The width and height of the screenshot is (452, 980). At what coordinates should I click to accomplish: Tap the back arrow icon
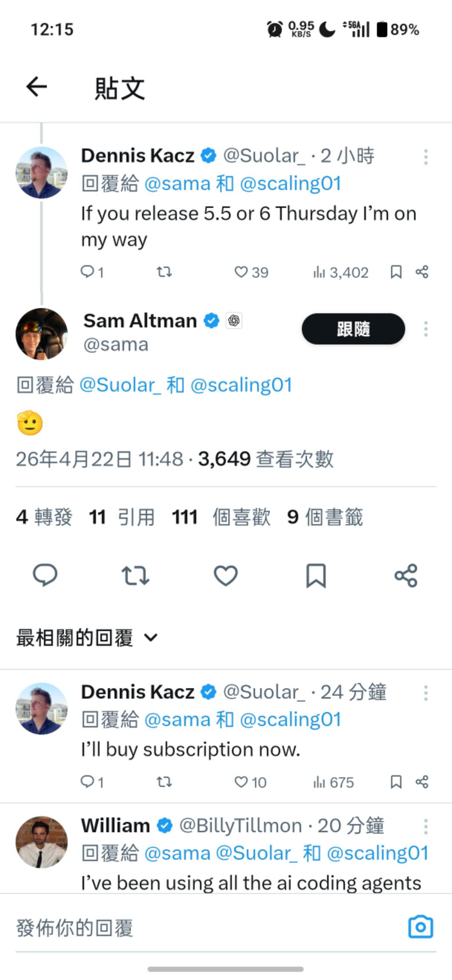click(x=36, y=87)
